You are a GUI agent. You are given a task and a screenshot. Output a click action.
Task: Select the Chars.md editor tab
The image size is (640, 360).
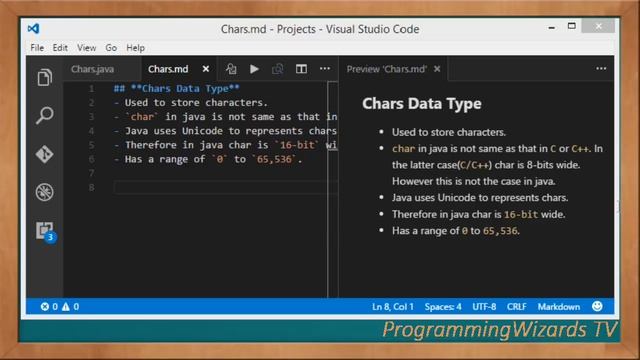(168, 69)
